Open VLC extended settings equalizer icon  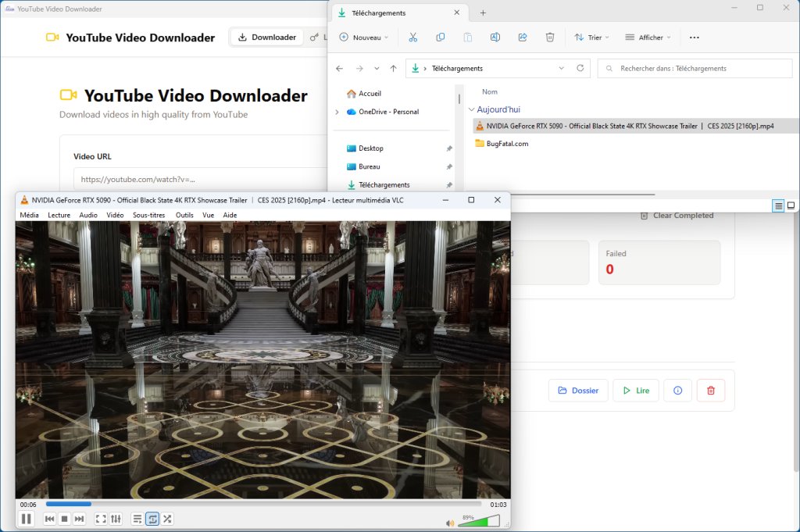click(116, 518)
